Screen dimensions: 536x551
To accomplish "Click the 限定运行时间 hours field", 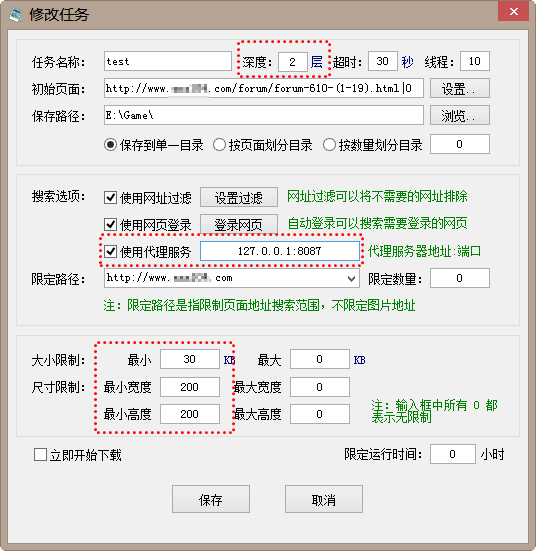I will pyautogui.click(x=453, y=454).
